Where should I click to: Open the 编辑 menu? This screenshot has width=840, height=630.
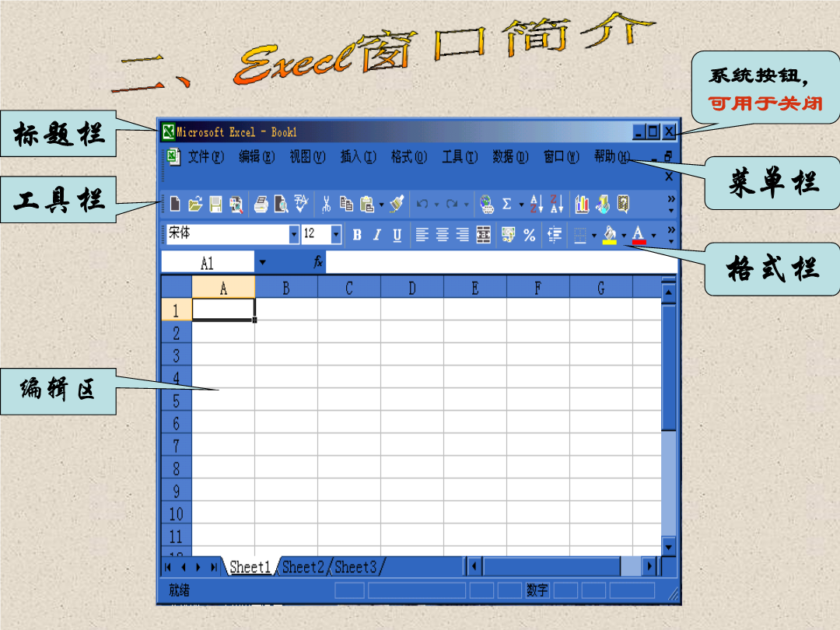pos(257,157)
